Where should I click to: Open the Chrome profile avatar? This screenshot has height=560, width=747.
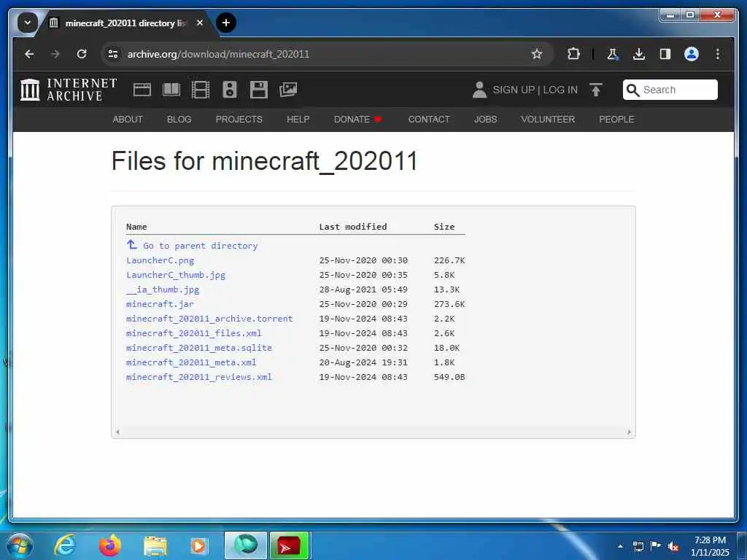(x=692, y=54)
